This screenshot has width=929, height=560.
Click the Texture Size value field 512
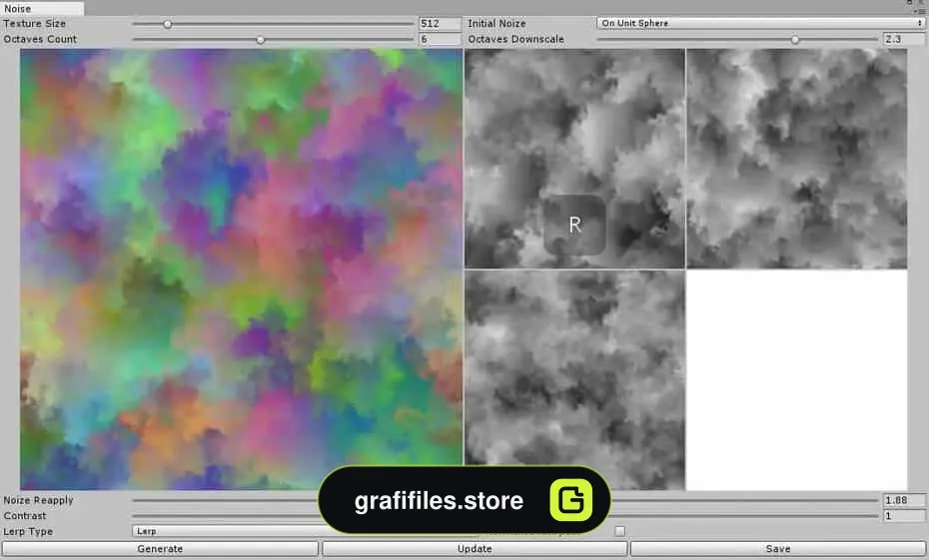(x=440, y=24)
